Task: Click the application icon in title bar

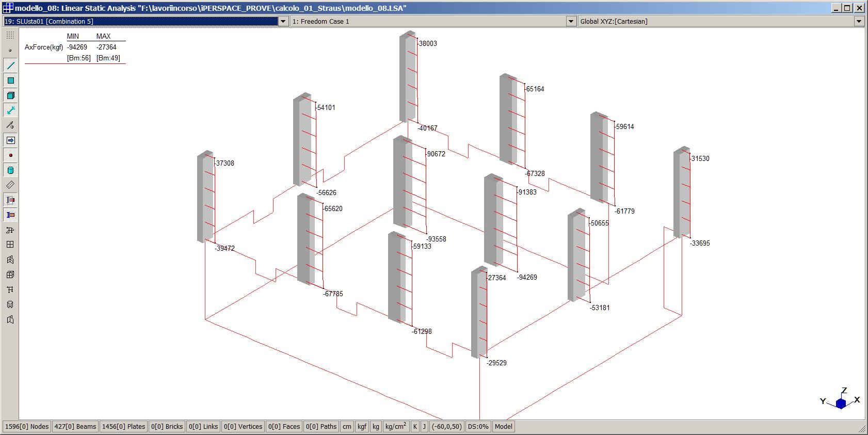Action: pos(8,8)
